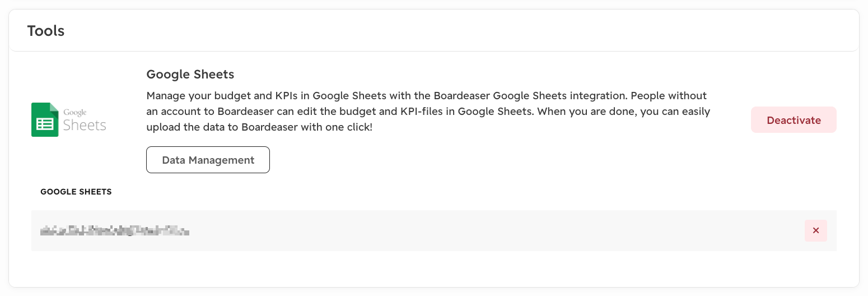Screen dimensions: 868x296
Task: Click the bold Google Sheets integration title
Action: pos(190,74)
